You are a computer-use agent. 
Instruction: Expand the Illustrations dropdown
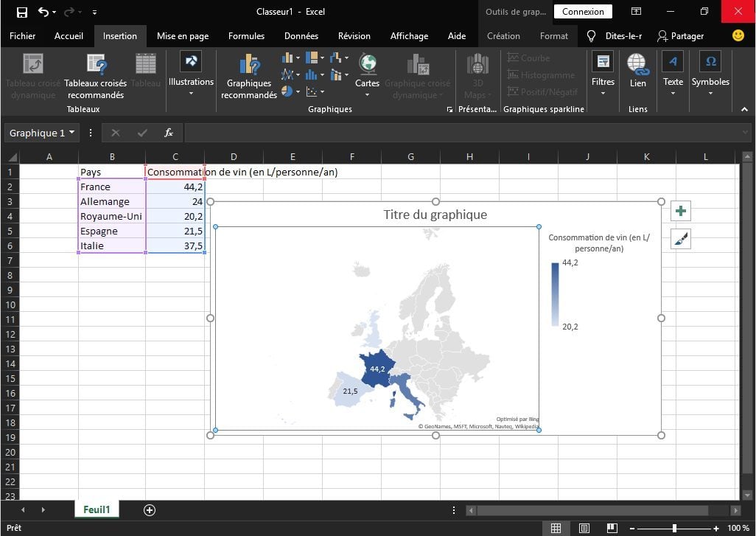coord(191,93)
